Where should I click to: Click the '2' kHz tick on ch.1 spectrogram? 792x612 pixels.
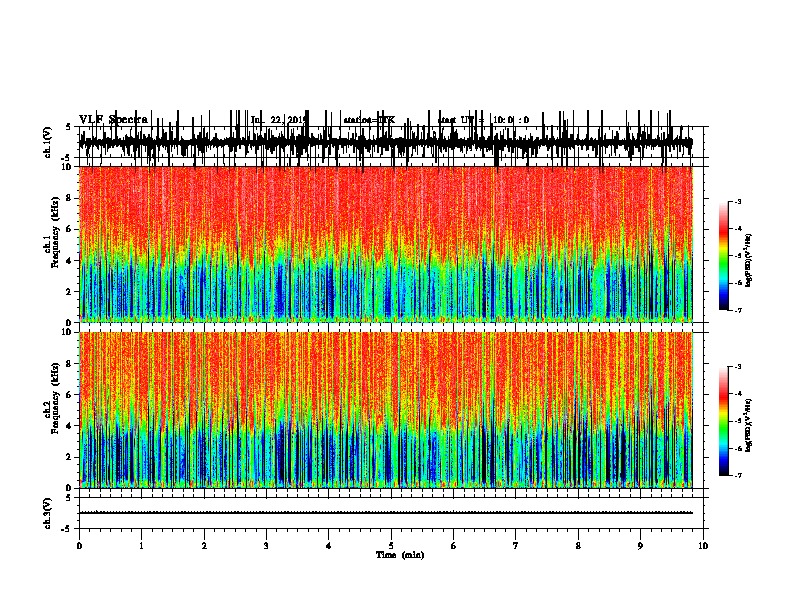click(x=69, y=292)
